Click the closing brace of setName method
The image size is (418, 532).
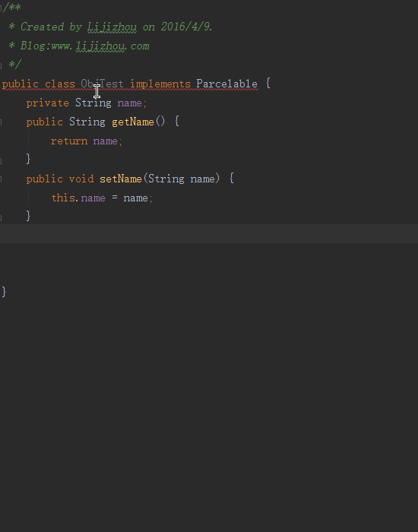coord(28,216)
